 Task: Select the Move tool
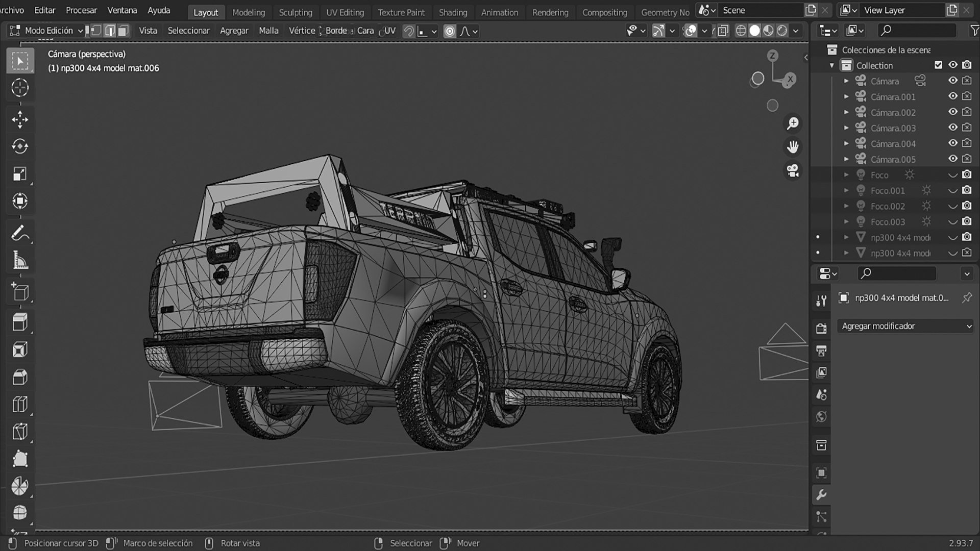[20, 119]
